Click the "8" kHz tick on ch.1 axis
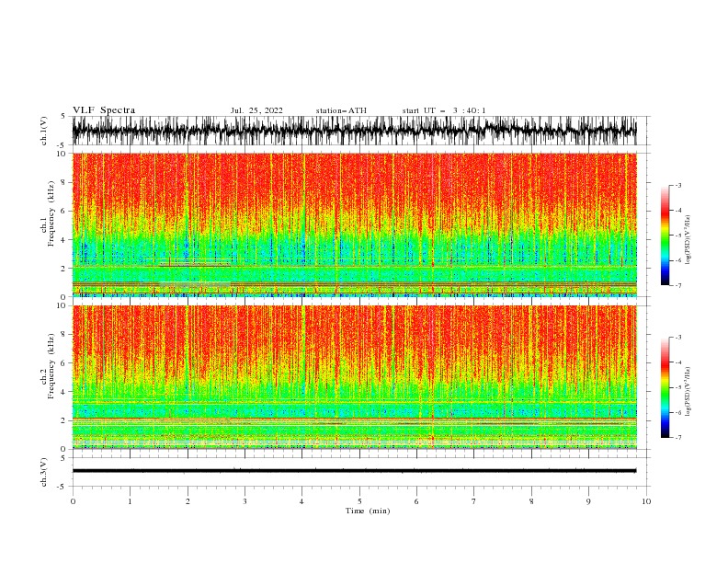Viewport: 728px width, 563px height. click(x=63, y=182)
